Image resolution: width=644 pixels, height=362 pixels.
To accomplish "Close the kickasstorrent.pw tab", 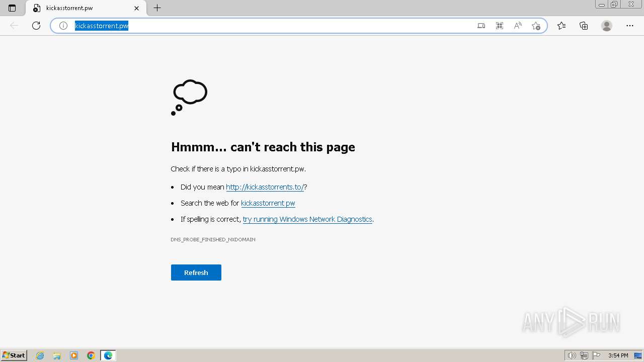I will coord(136,8).
